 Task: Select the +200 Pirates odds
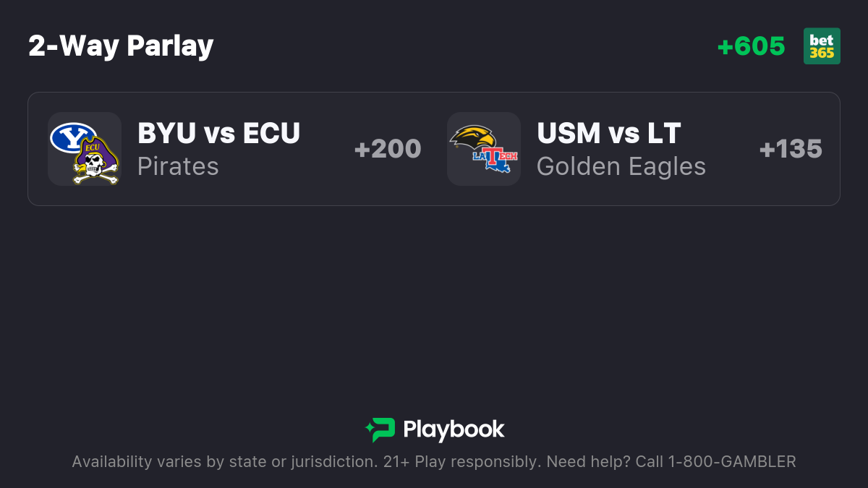click(x=388, y=149)
